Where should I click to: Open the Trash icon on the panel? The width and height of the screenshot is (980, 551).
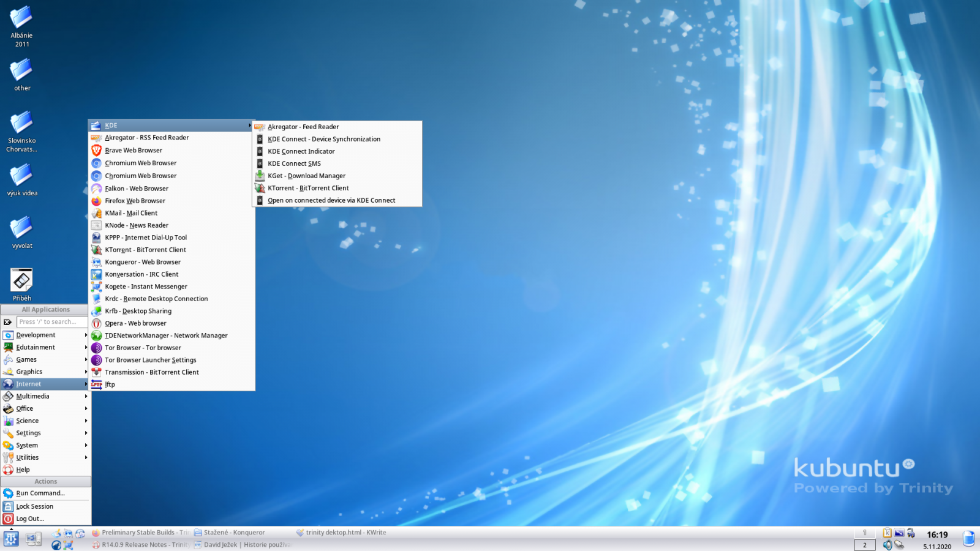point(968,537)
